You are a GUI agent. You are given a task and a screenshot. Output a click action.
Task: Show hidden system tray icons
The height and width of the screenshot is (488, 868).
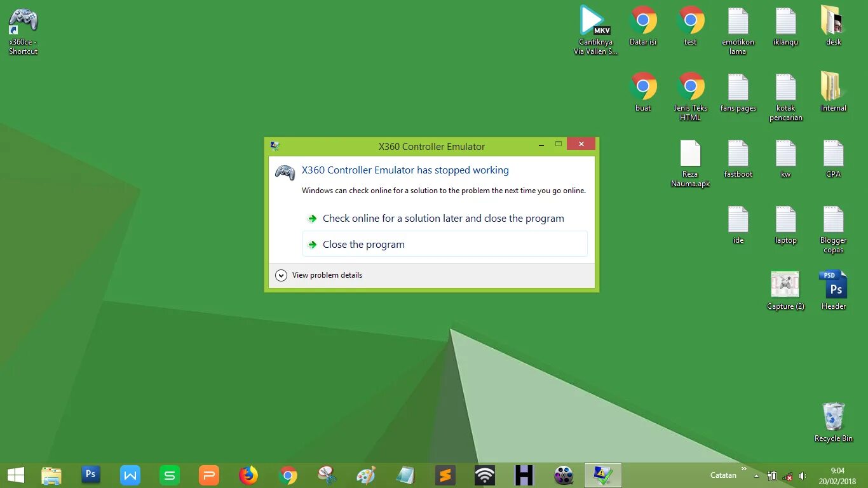756,475
